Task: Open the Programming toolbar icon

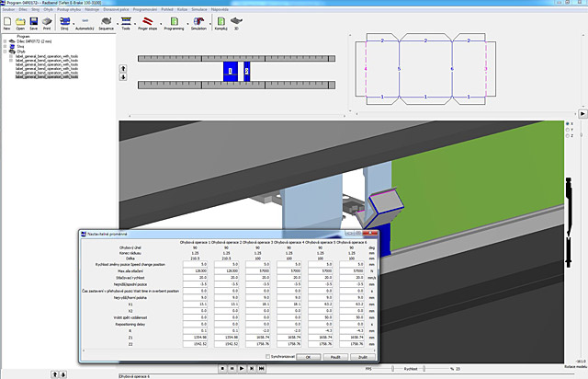Action: 174,21
